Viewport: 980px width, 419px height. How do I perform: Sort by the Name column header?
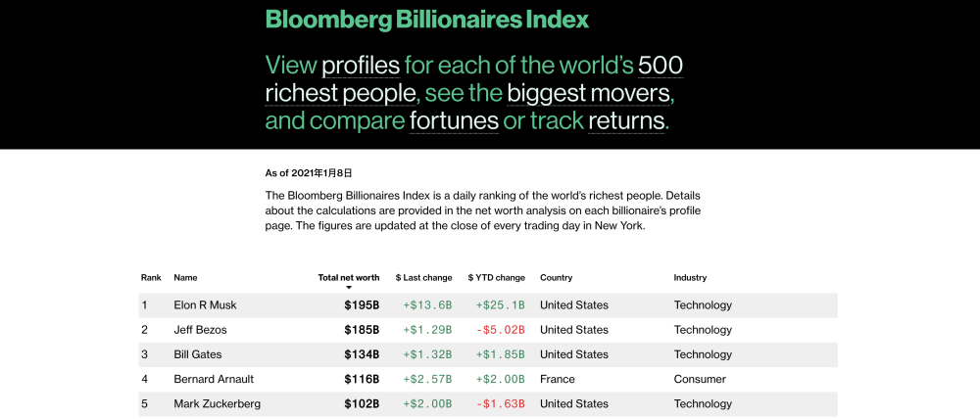185,277
